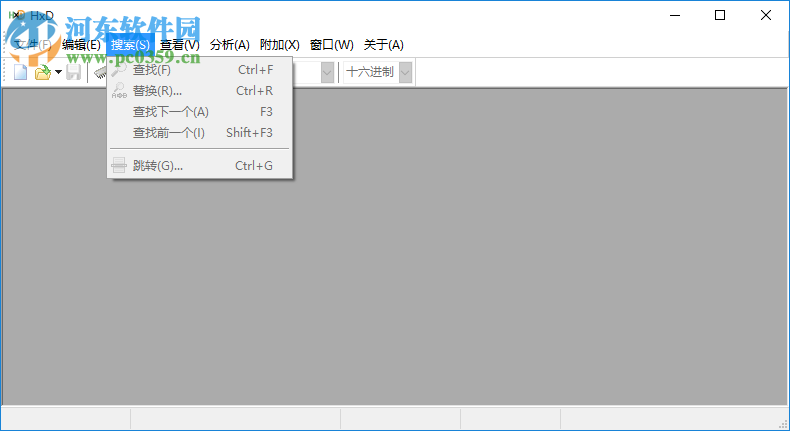Select 查找下一个(A) menu entry
This screenshot has width=790, height=431.
[200, 112]
